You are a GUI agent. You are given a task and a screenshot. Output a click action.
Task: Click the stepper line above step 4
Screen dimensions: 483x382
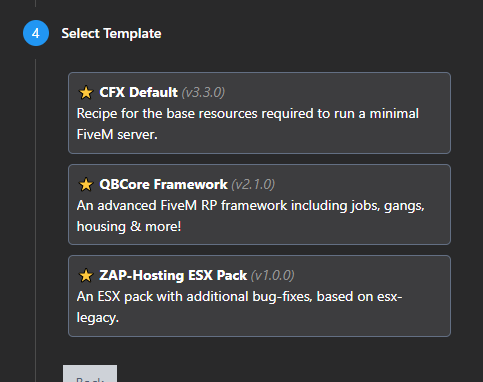(36, 3)
